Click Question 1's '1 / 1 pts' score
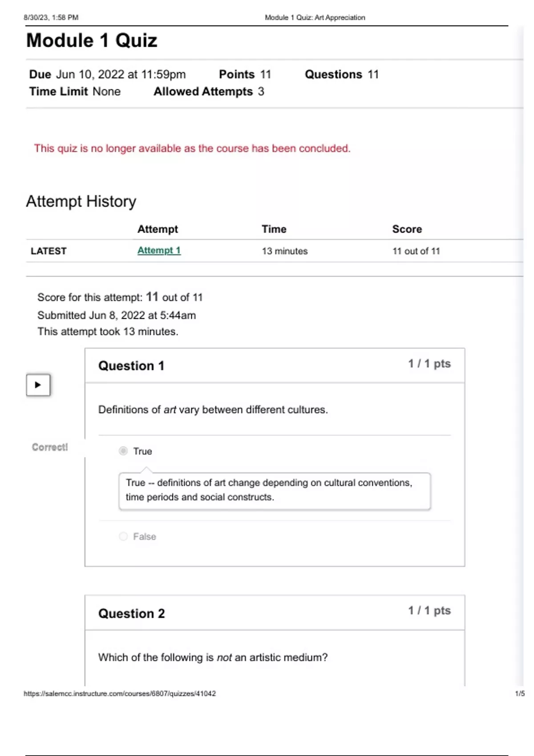Viewport: 534px width, 756px height. 429,364
